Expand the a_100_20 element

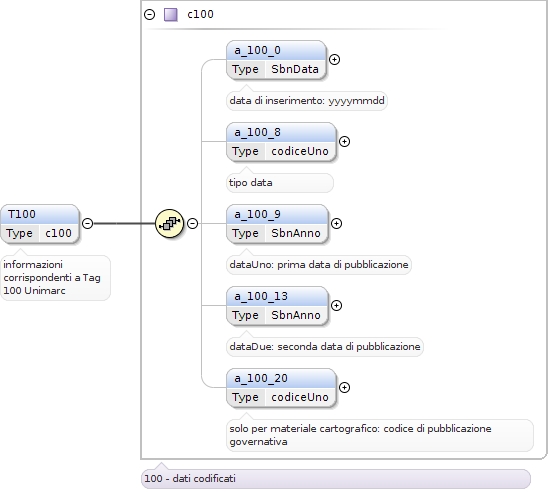pyautogui.click(x=345, y=387)
